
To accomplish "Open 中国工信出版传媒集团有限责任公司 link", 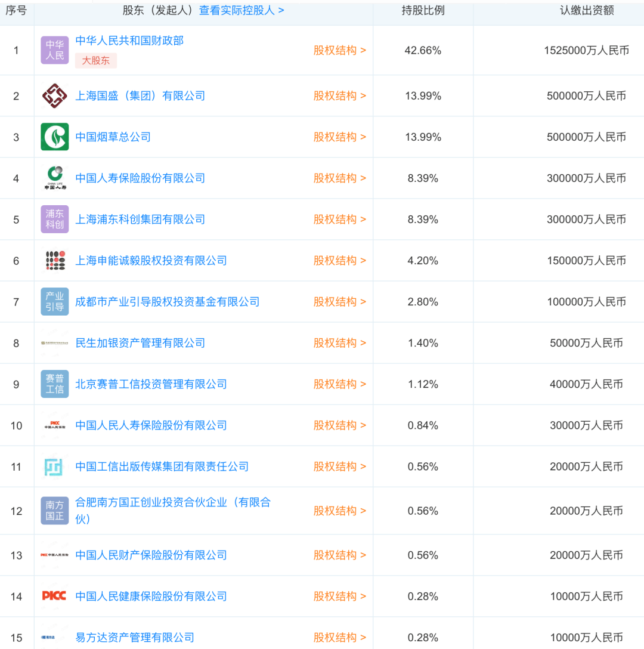I will click(x=162, y=466).
